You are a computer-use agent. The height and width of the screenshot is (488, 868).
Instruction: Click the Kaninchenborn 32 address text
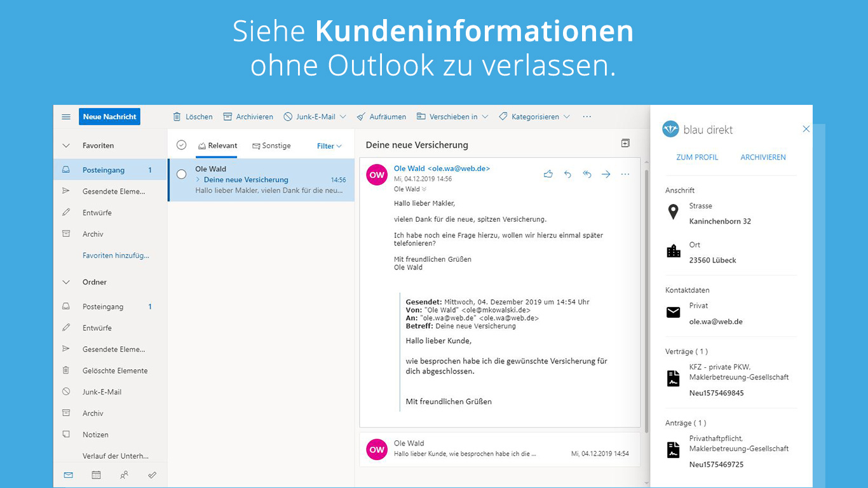tap(720, 222)
